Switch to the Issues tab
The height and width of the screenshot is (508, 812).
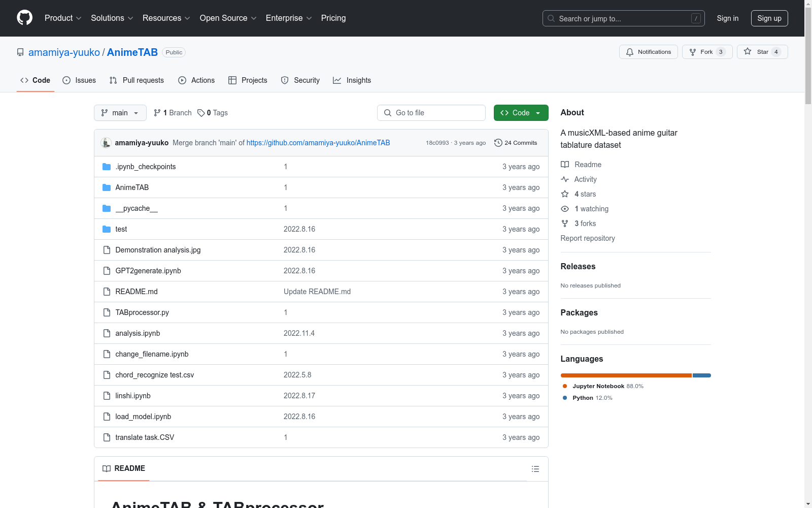point(79,80)
